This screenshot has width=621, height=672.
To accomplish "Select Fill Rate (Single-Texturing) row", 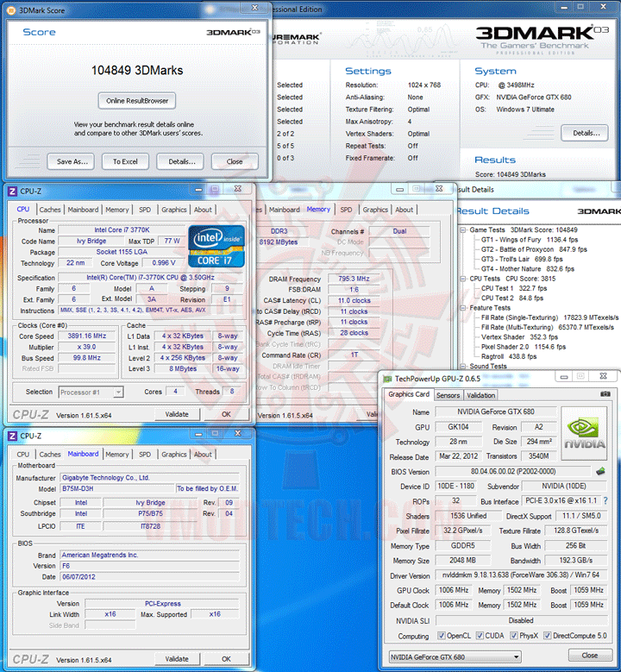I will point(549,317).
